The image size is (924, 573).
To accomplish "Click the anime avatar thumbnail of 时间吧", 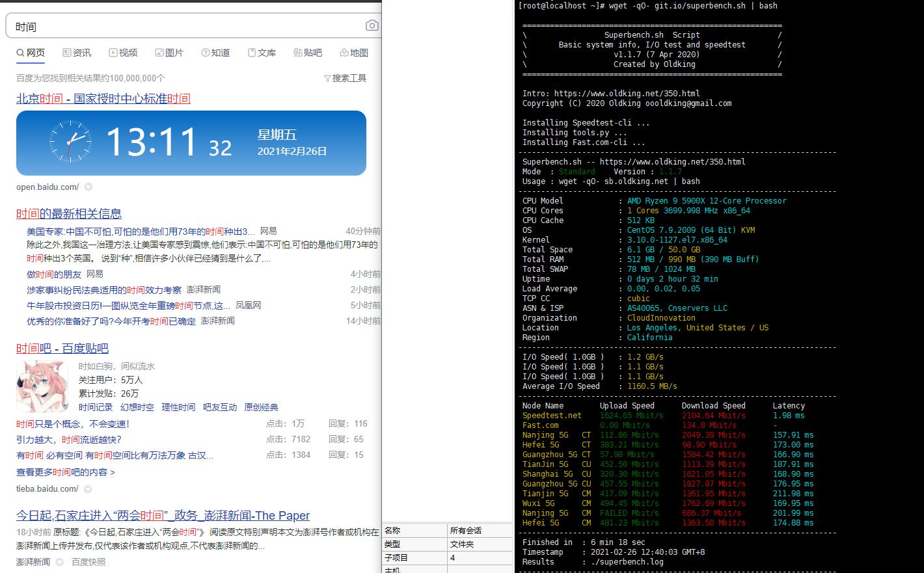I will coord(42,386).
